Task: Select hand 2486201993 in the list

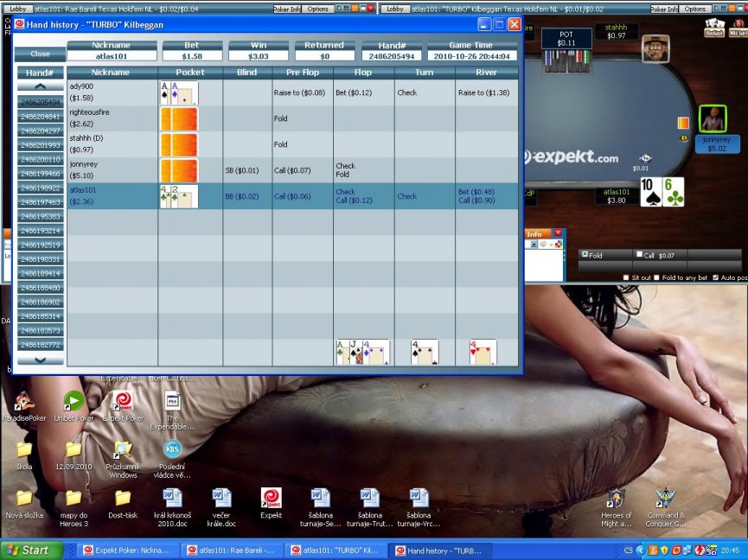Action: pos(41,145)
